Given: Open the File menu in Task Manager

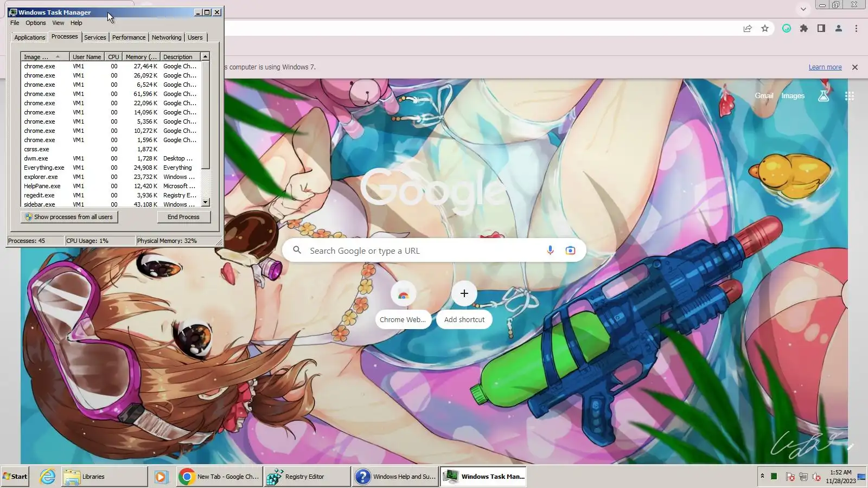Looking at the screenshot, I should click(x=15, y=23).
